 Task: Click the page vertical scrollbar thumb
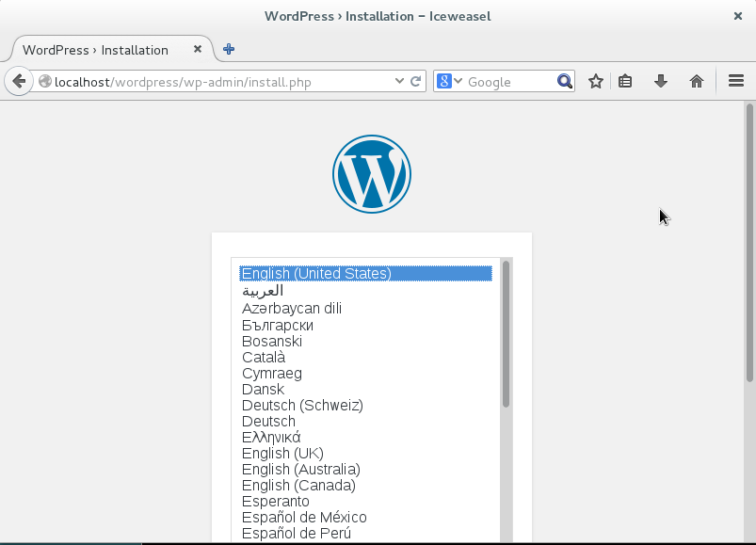(749, 243)
